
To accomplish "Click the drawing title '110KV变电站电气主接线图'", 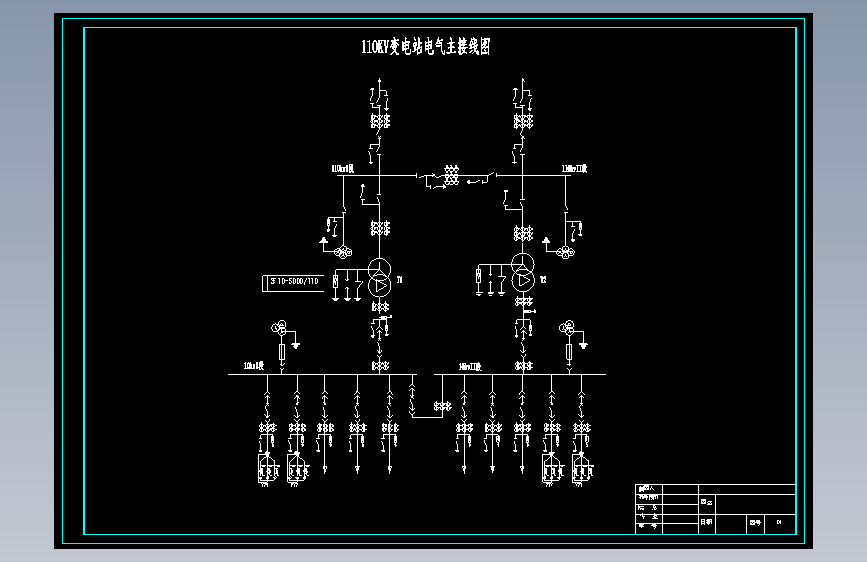I will pyautogui.click(x=426, y=47).
